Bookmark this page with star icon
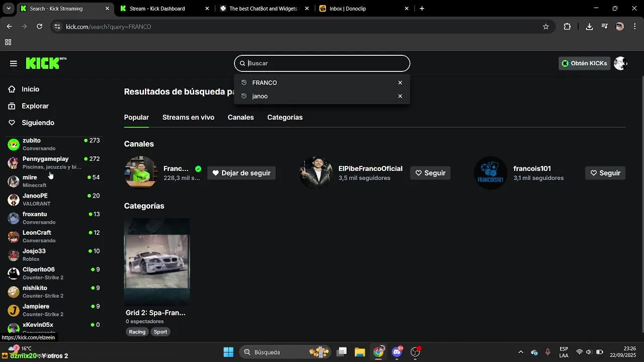The image size is (644, 362). [x=546, y=27]
